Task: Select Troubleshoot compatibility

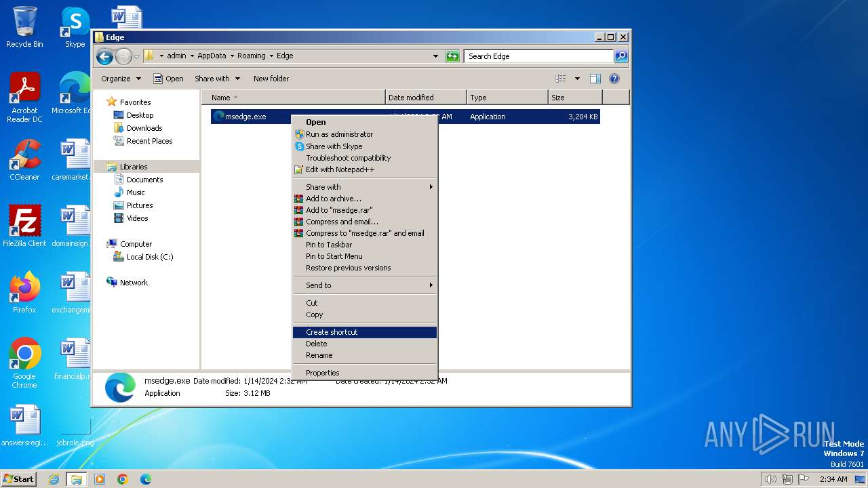Action: (x=365, y=158)
